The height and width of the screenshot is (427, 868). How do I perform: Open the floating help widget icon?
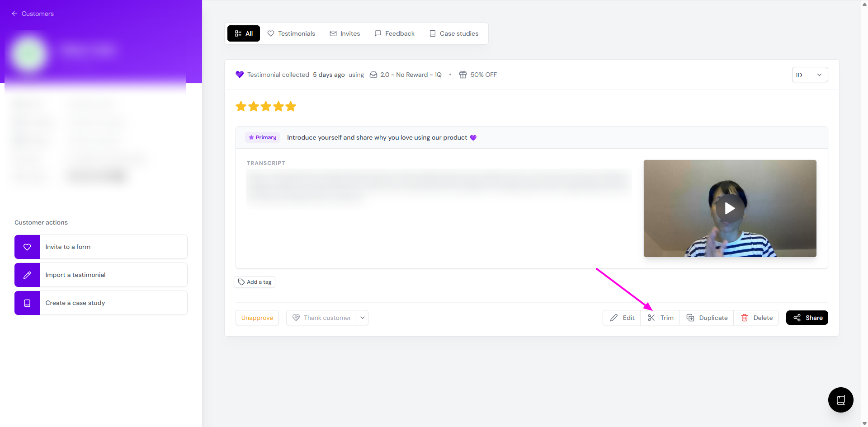(840, 400)
